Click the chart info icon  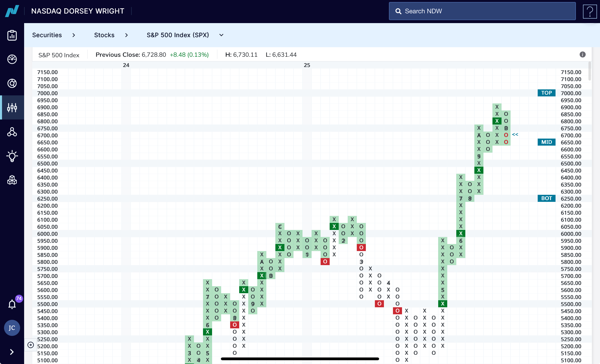click(x=582, y=54)
